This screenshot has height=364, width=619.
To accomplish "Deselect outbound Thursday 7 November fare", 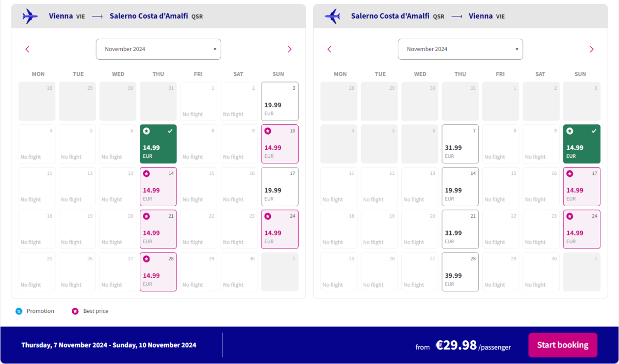I will (158, 144).
